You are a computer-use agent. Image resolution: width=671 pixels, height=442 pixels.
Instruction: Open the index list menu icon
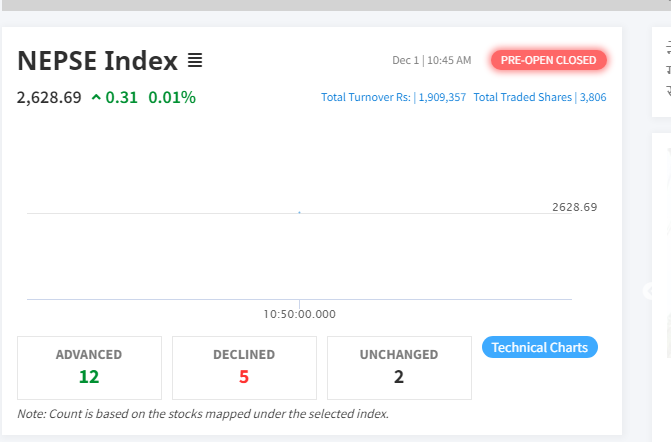pyautogui.click(x=195, y=61)
